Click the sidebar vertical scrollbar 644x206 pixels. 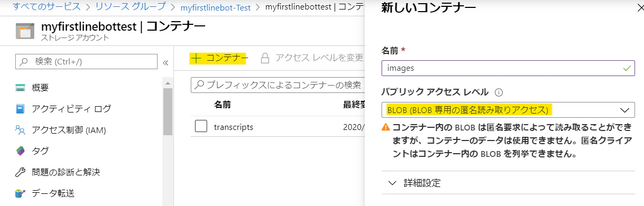(168, 112)
